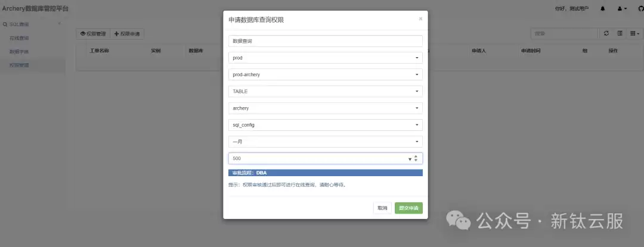Close the permission request dialog with X
Screen dimensions: 644x247
coord(420,19)
